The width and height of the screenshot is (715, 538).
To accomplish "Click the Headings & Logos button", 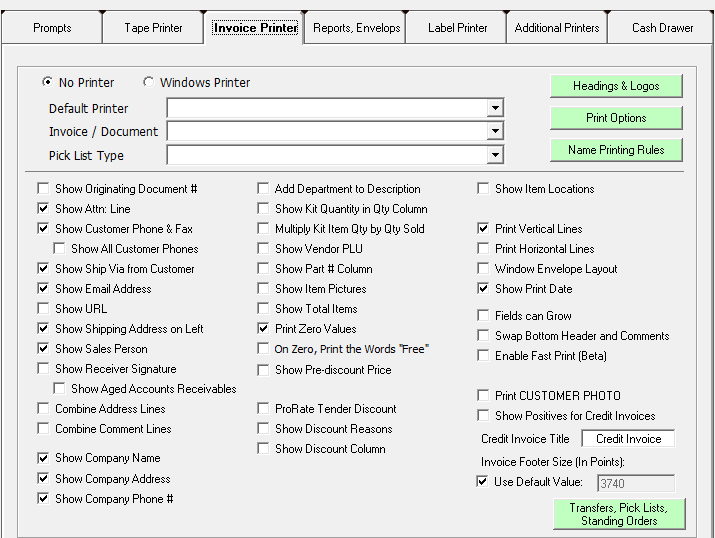I will (616, 86).
